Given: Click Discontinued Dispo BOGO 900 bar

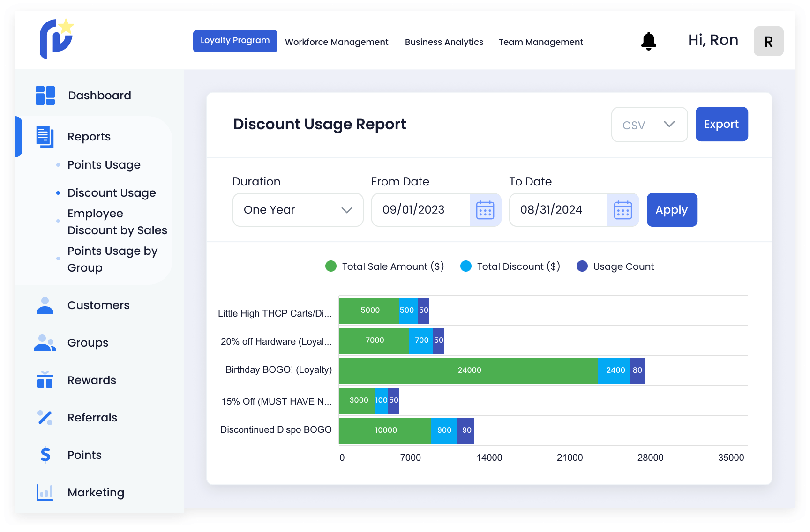Looking at the screenshot, I should (x=444, y=430).
